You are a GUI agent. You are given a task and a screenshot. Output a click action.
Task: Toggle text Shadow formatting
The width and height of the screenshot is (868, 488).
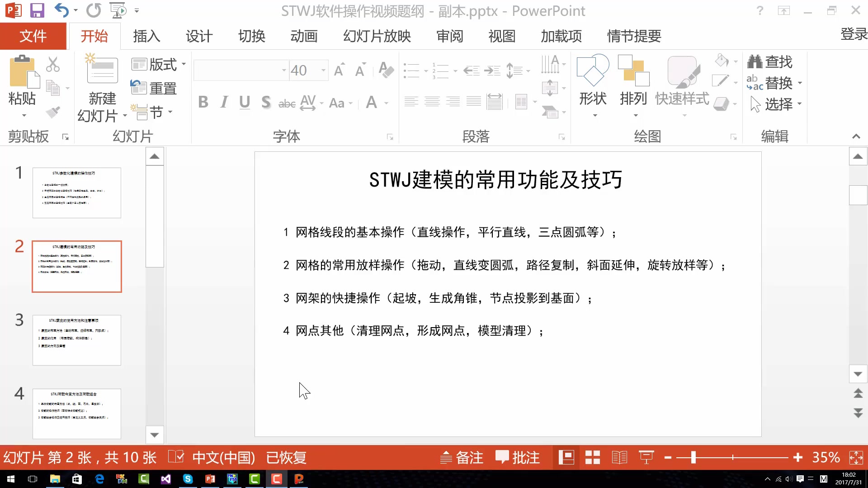[x=266, y=103]
